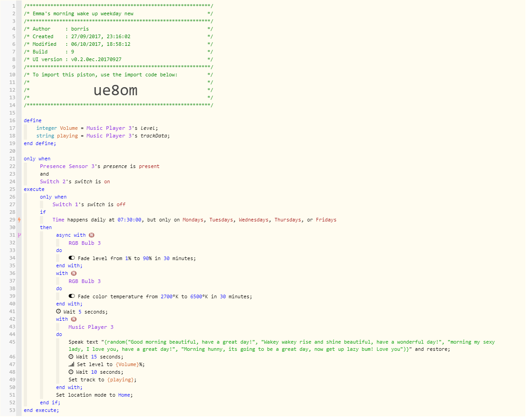Click the 'define' keyword on line 16
The height and width of the screenshot is (420, 529).
coord(33,120)
